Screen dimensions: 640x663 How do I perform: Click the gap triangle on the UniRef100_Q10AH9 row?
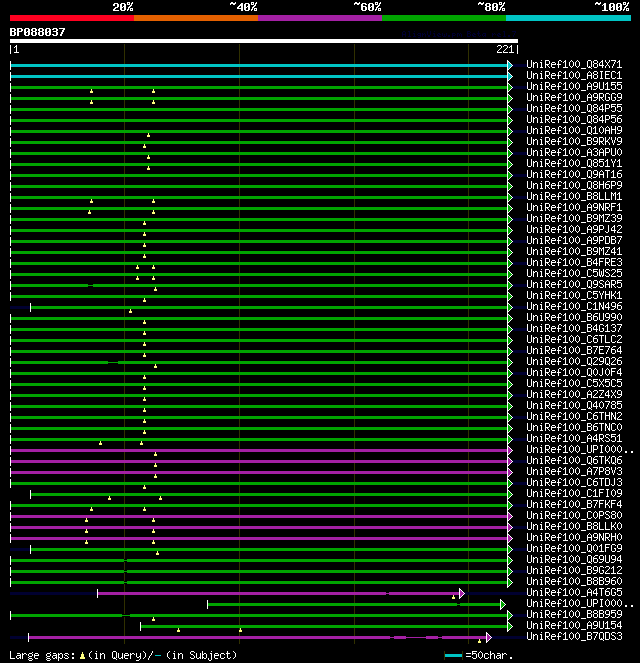tap(148, 135)
